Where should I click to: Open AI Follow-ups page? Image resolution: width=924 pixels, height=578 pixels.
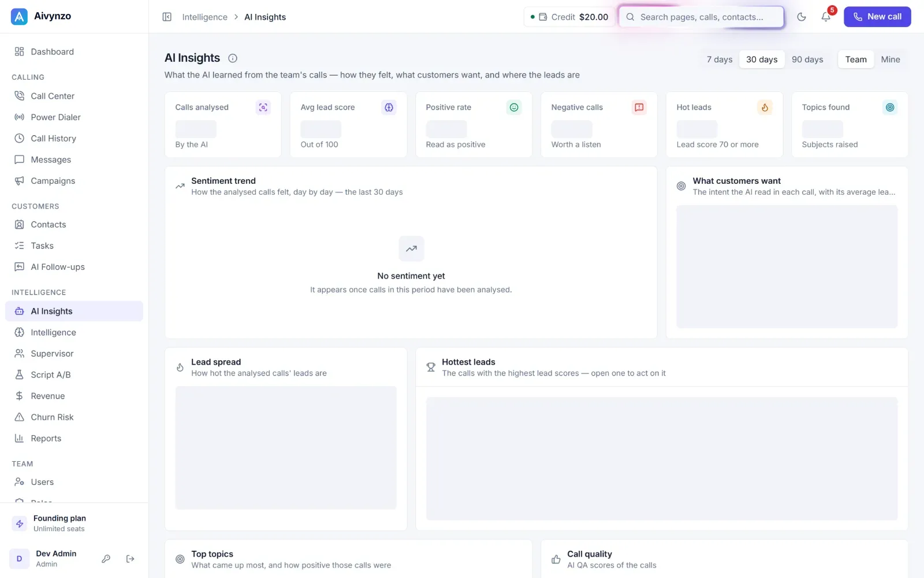[x=74, y=267]
